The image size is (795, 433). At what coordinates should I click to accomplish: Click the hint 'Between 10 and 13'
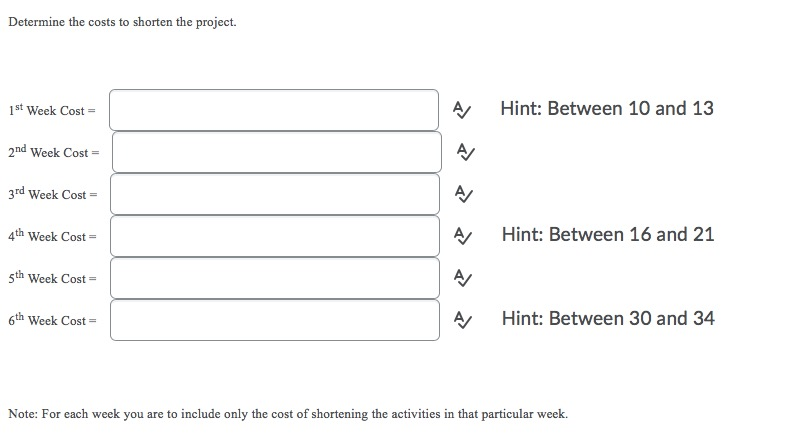[x=607, y=108]
